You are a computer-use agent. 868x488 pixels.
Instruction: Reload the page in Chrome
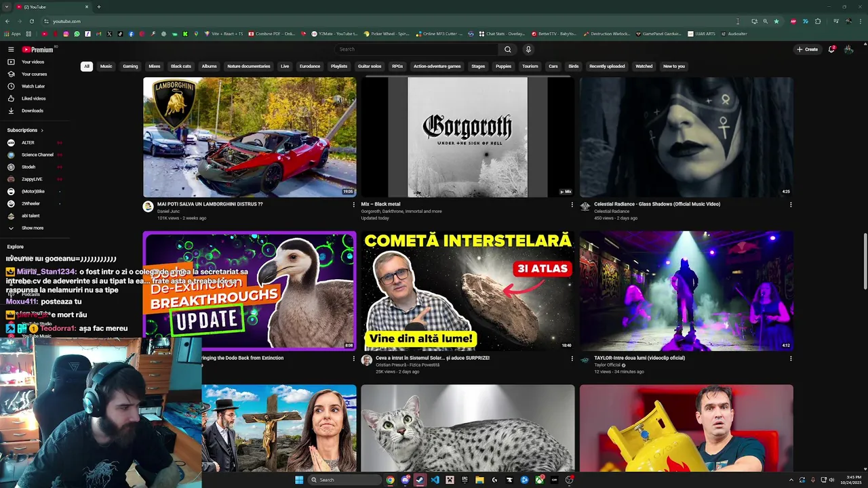[x=31, y=21]
